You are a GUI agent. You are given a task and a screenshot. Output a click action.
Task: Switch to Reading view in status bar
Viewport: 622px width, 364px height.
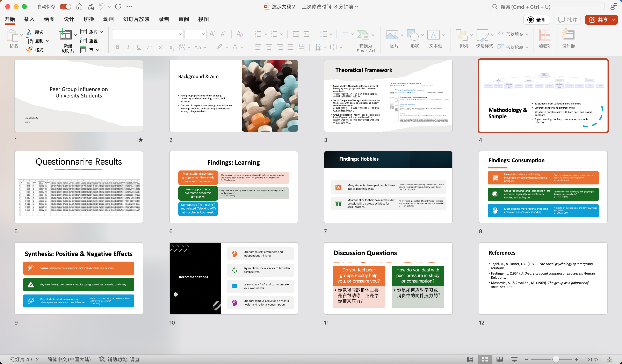pos(499,359)
